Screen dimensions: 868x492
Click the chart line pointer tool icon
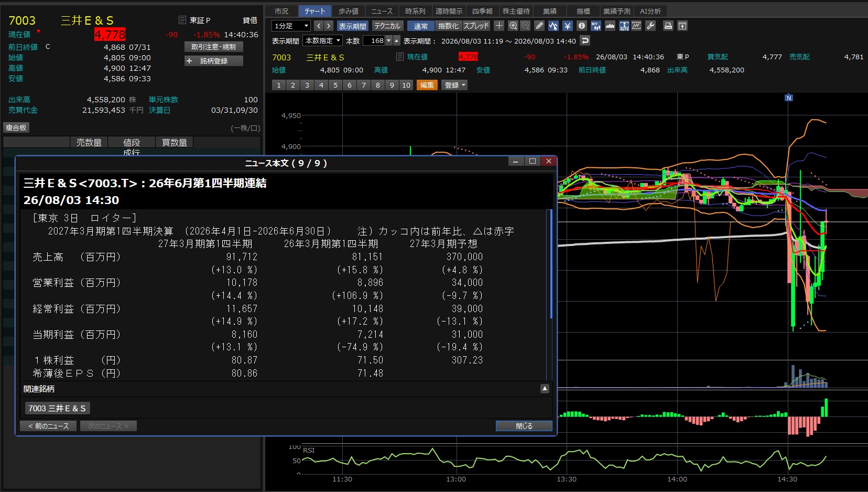coord(554,26)
